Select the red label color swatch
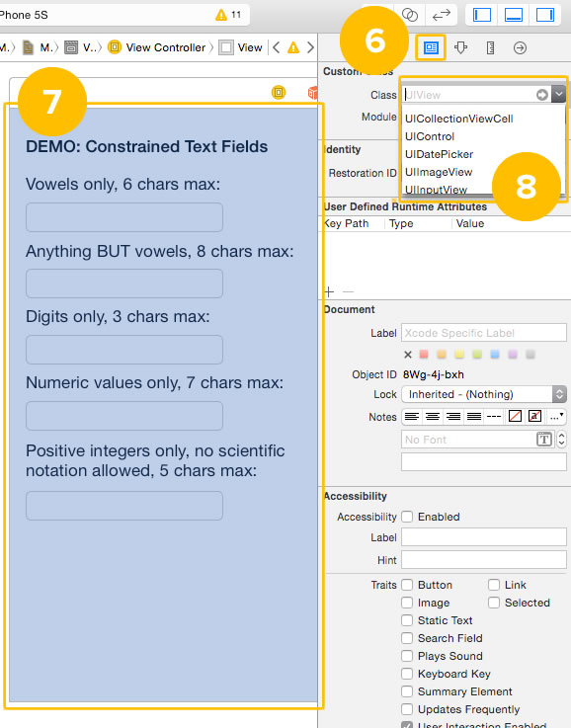This screenshot has width=571, height=728. (424, 355)
